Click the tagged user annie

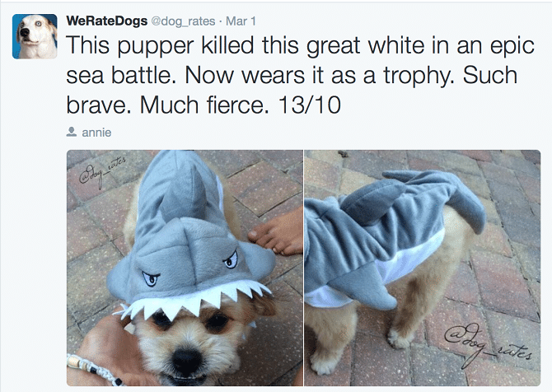pos(96,132)
